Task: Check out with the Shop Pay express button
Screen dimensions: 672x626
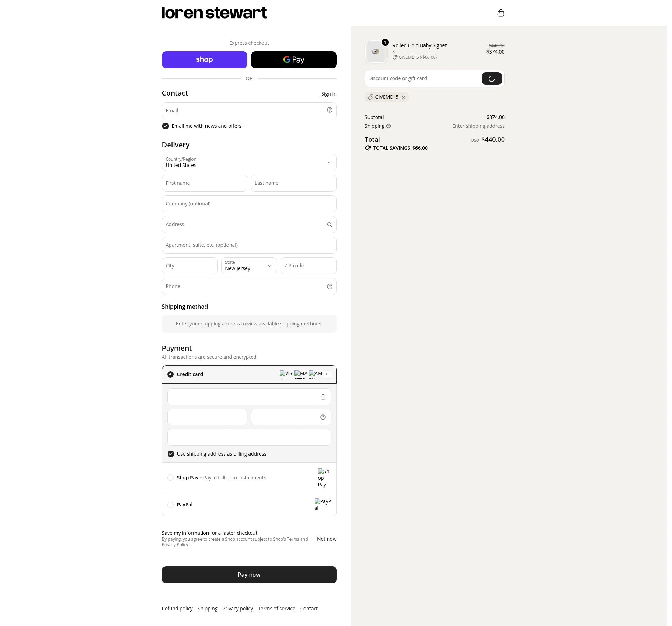Action: click(x=204, y=60)
